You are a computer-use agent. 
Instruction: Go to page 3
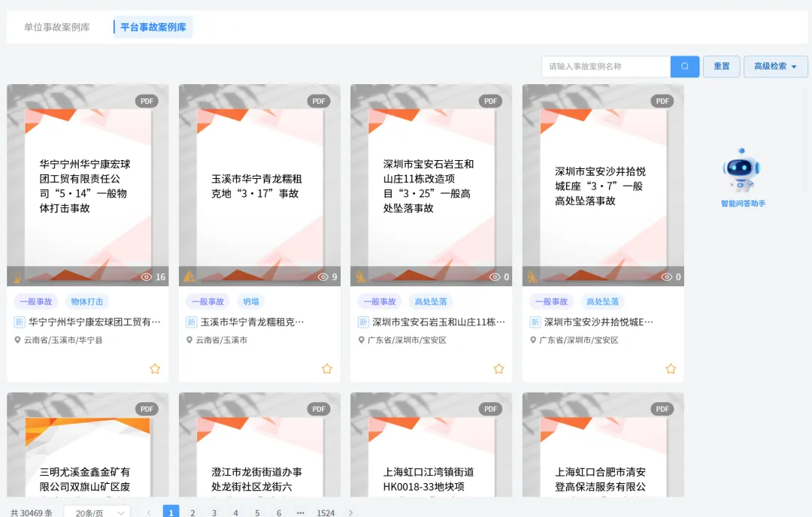tap(214, 512)
